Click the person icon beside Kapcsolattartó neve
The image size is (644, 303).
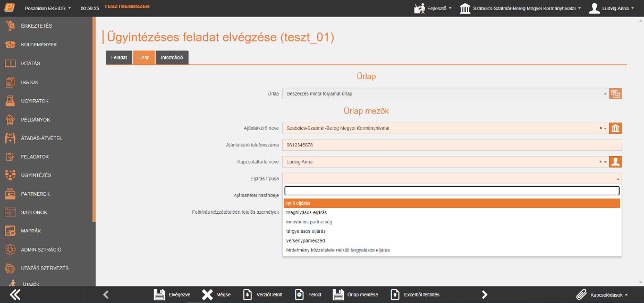[x=615, y=162]
